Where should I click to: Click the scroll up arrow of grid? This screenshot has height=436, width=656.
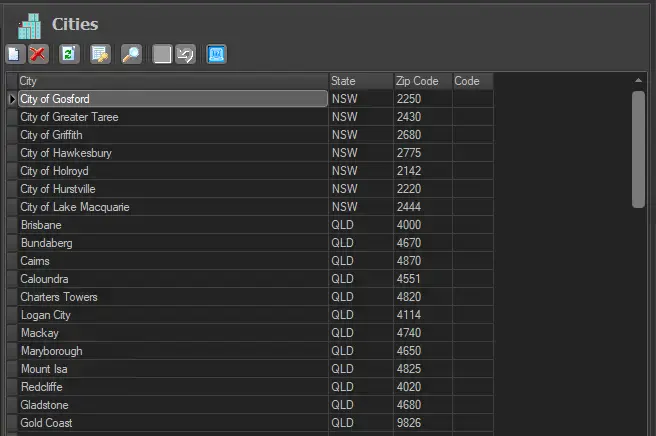pyautogui.click(x=638, y=80)
